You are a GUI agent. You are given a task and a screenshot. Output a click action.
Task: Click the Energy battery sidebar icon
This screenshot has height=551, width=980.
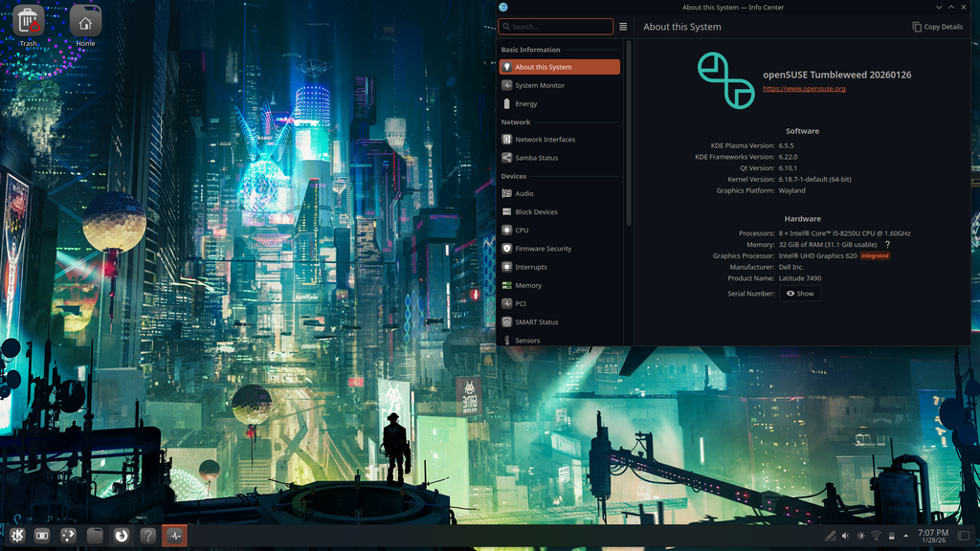(x=507, y=103)
